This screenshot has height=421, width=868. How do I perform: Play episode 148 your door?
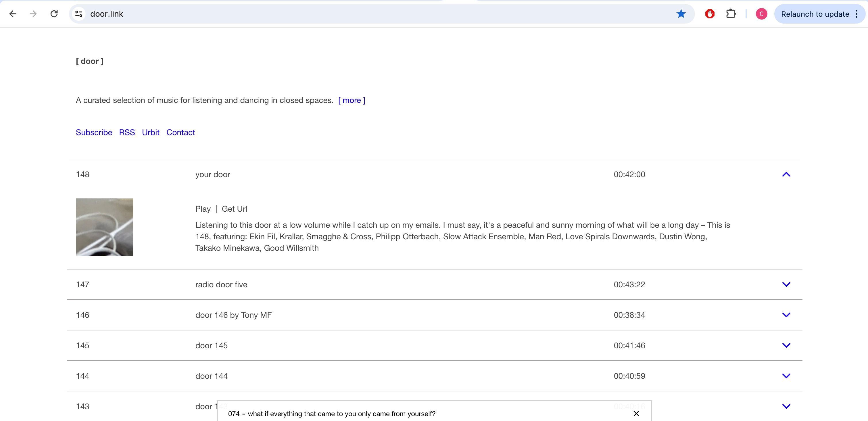[x=203, y=209]
